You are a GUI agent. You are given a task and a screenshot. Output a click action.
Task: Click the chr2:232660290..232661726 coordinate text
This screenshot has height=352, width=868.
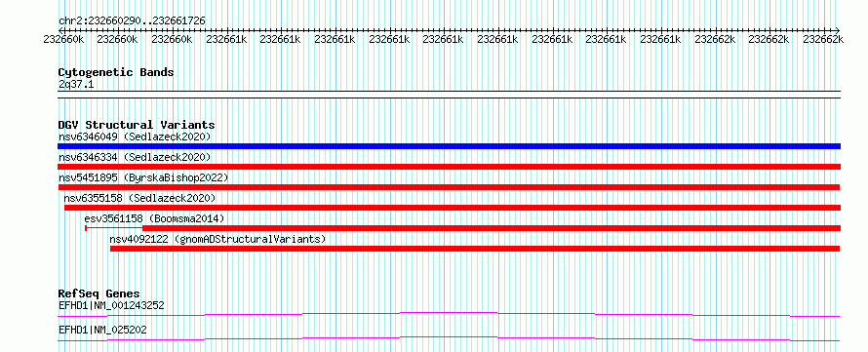132,21
